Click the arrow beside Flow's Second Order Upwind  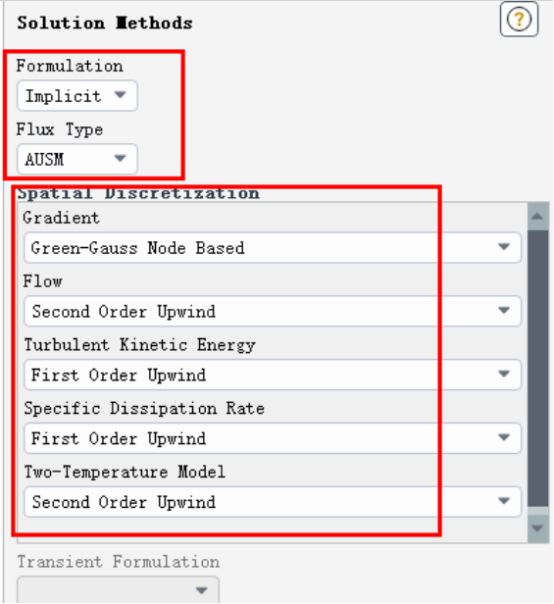(504, 310)
